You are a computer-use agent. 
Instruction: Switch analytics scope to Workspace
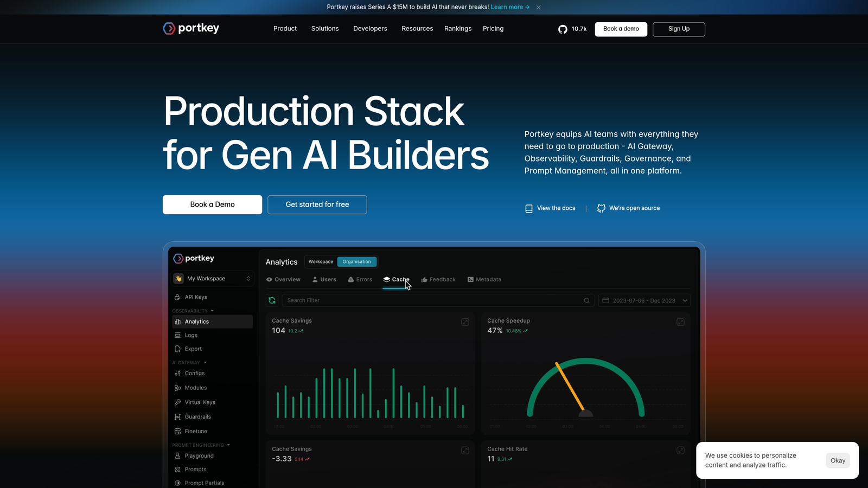coord(320,261)
